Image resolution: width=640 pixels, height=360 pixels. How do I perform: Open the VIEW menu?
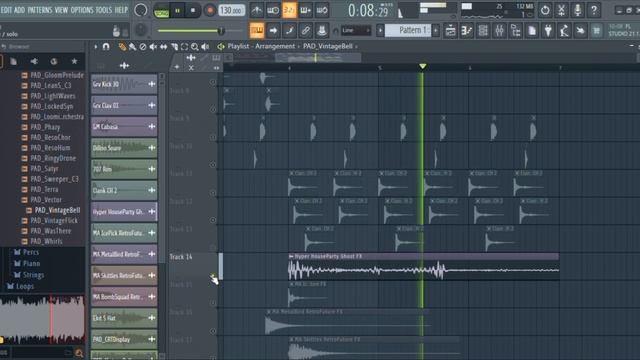point(62,10)
